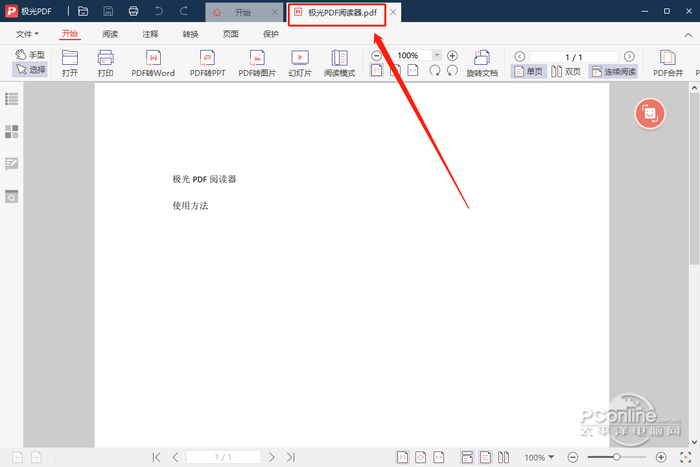
Task: Click print icon in title bar
Action: coord(133,11)
